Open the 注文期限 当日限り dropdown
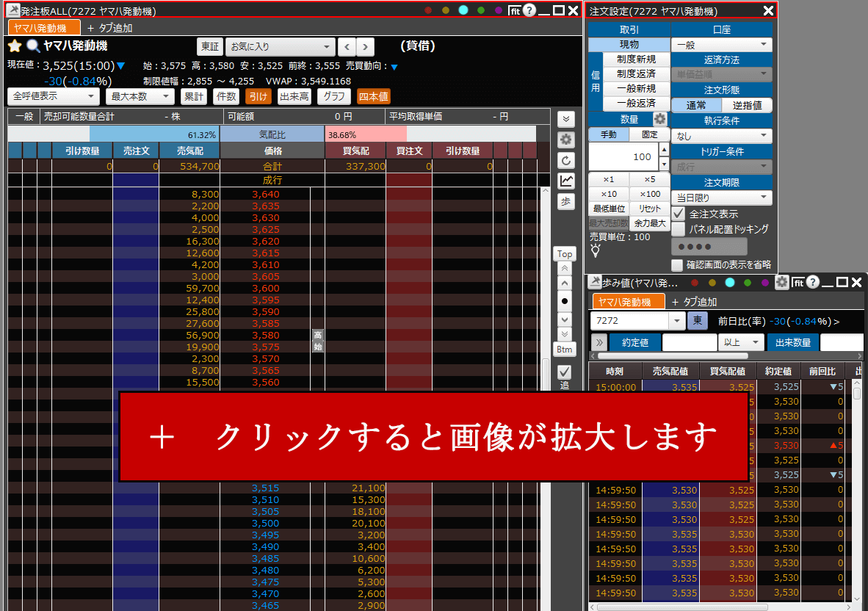The image size is (868, 611). [x=722, y=198]
